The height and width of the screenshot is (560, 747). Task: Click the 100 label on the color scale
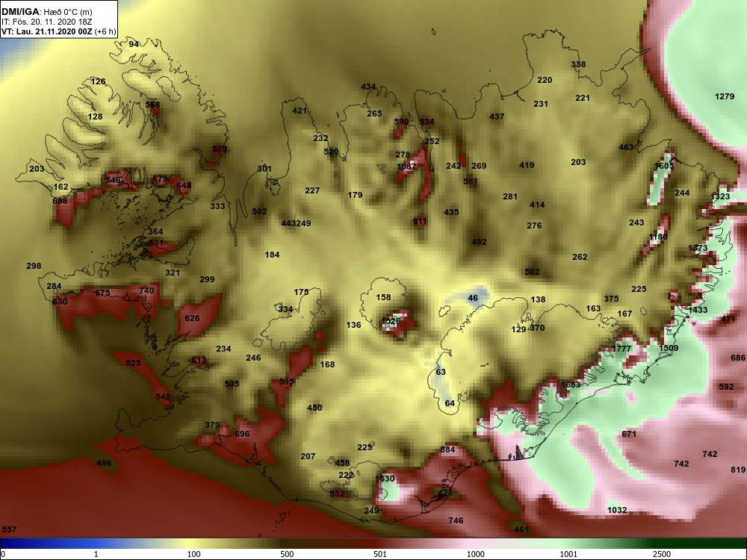(193, 554)
